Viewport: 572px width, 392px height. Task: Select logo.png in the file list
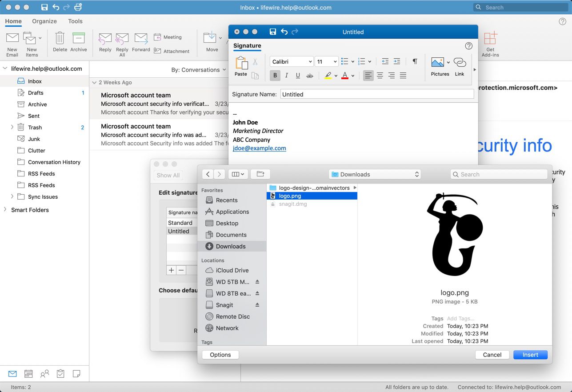point(312,196)
